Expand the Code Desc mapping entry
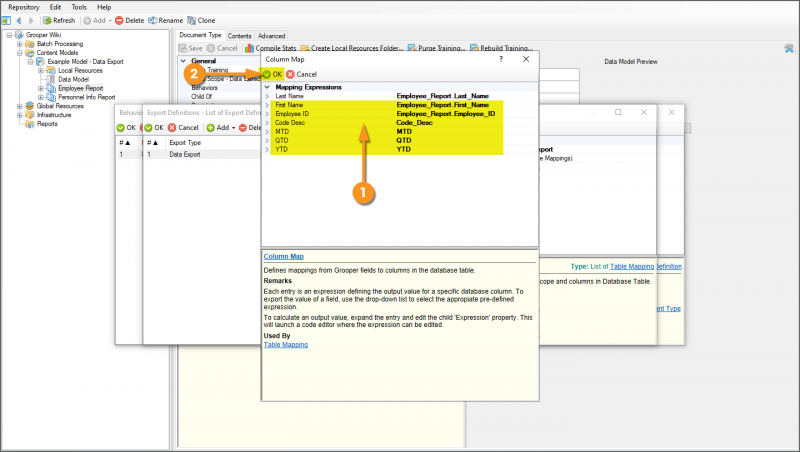Image resolution: width=800 pixels, height=452 pixels. click(267, 122)
